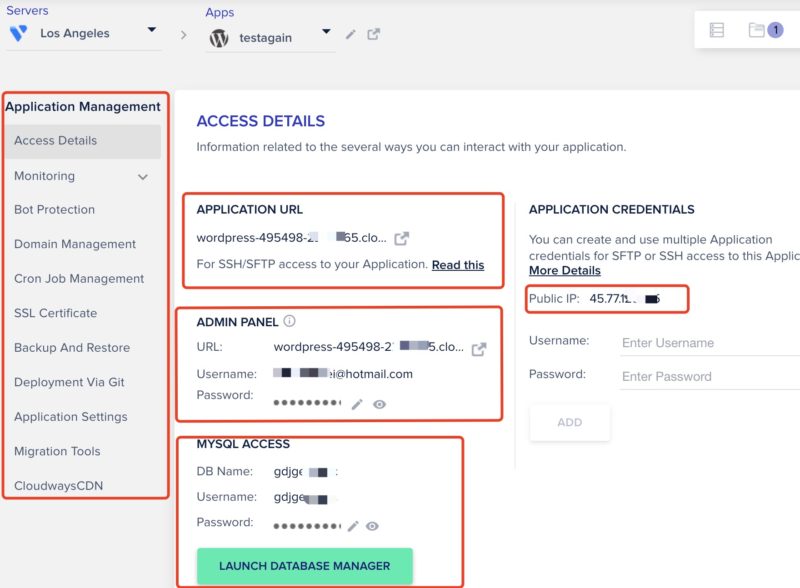
Task: Click the Admin Panel info icon
Action: pos(289,321)
